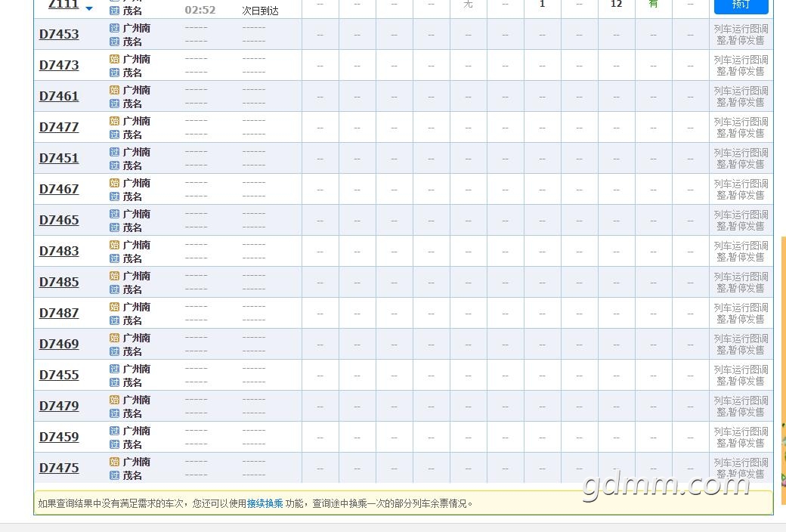Click the 过 icon beside 广州南 in row D7455
Image resolution: width=786 pixels, height=532 pixels.
point(114,369)
